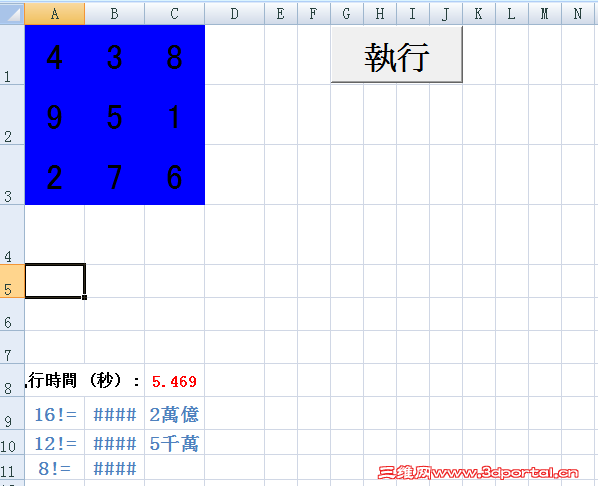The image size is (598, 486).
Task: Select column A header
Action: coord(55,14)
